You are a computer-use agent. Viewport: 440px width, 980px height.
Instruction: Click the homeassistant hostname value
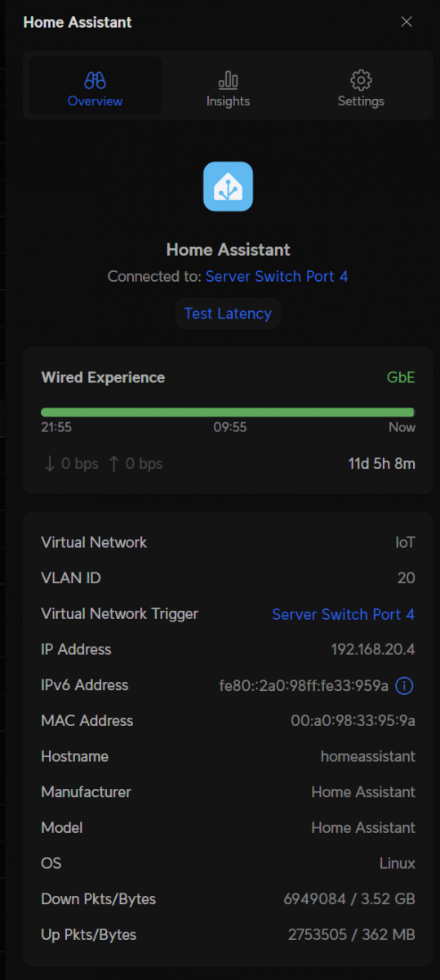point(367,757)
